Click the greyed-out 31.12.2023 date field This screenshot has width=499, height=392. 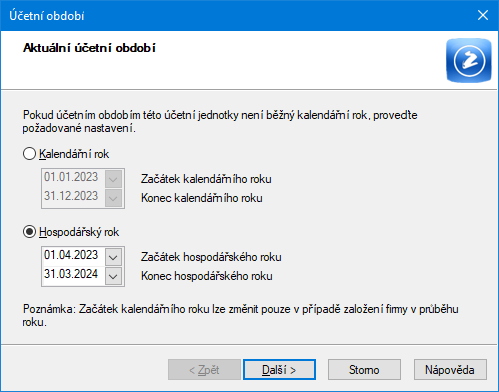73,197
